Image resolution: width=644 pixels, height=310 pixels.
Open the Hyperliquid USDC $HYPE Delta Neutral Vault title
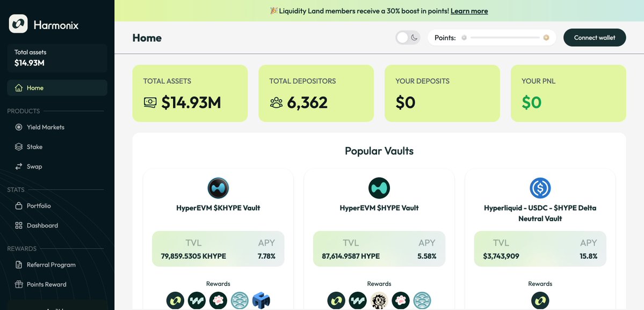[540, 213]
